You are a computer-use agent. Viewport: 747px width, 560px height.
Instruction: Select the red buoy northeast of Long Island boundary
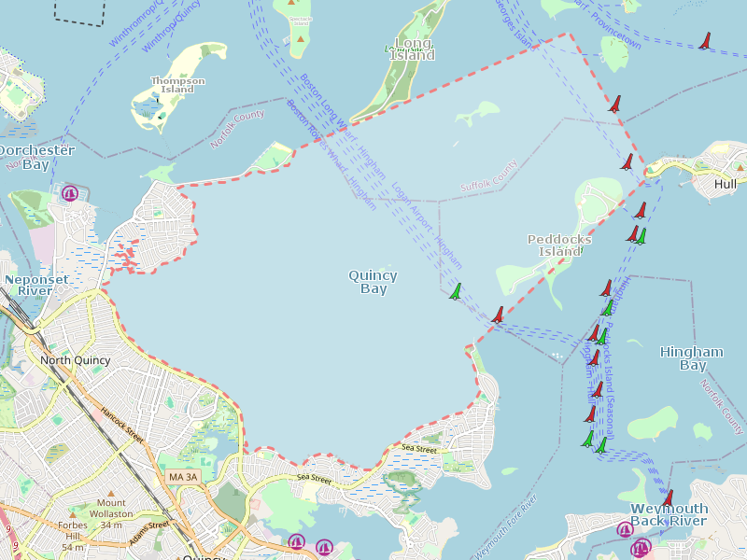tap(614, 104)
